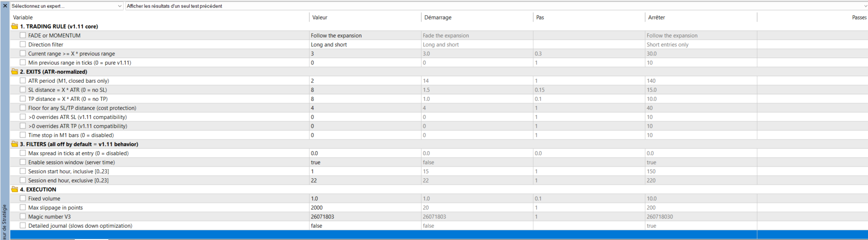Open the 'Afficher les résultats d'un seul test précédent' dropdown
868x240 pixels.
click(x=496, y=6)
